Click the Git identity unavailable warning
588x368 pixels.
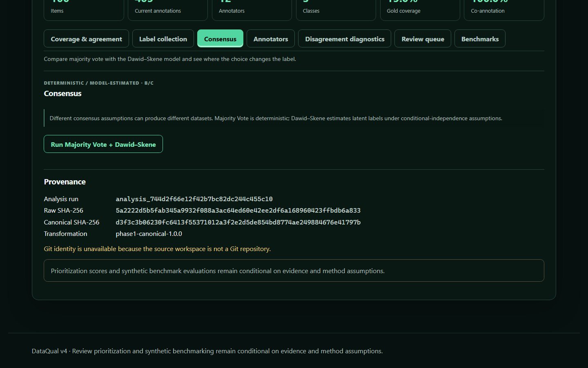157,249
